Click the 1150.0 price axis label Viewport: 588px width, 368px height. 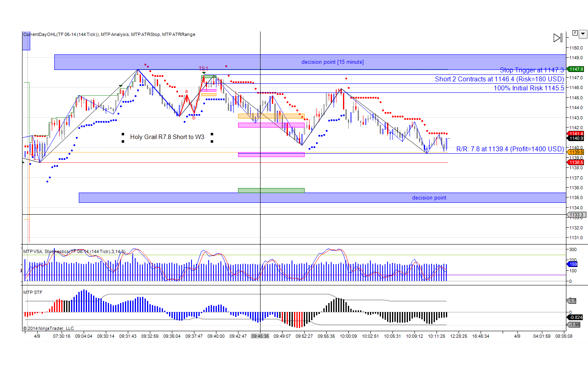click(576, 48)
